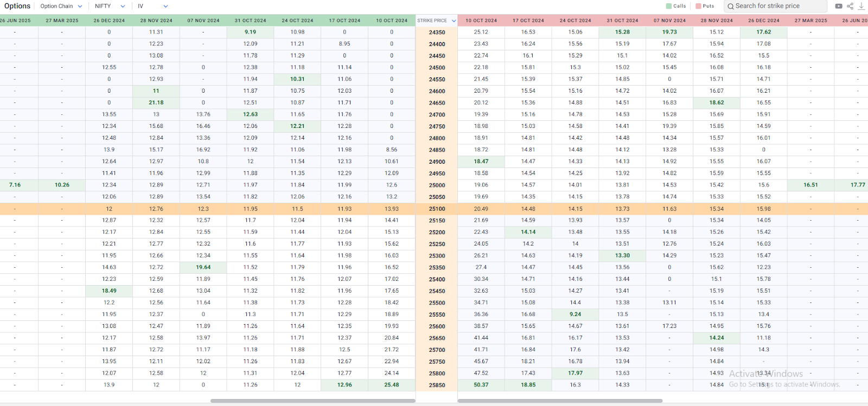Click the highlighted puts value 50.37

(481, 385)
